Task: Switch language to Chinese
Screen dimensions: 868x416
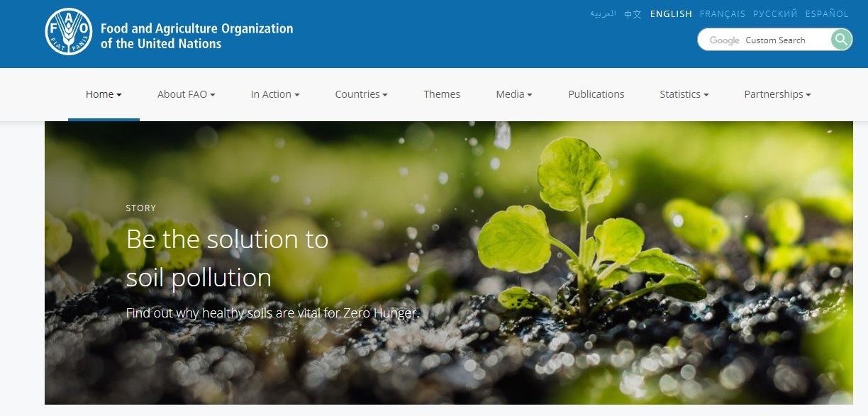Action: 633,13
